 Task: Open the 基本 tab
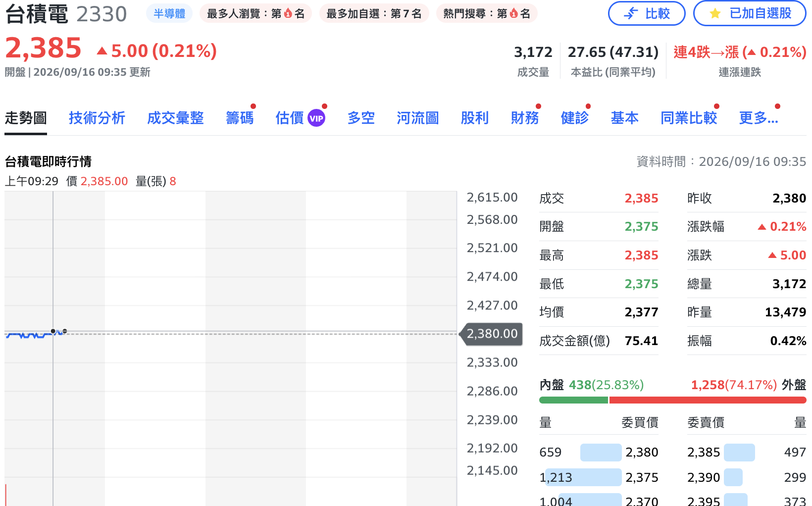[625, 118]
